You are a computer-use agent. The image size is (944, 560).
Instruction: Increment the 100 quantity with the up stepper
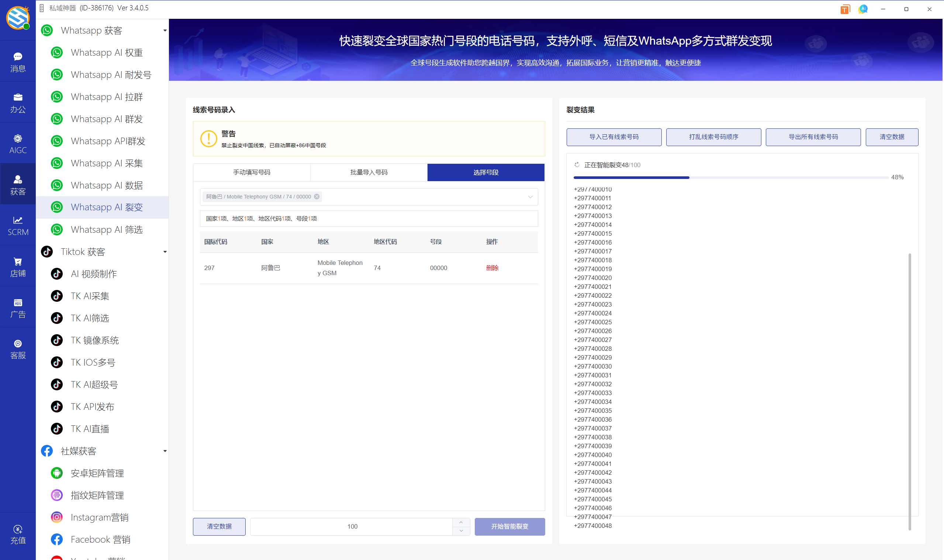click(461, 522)
